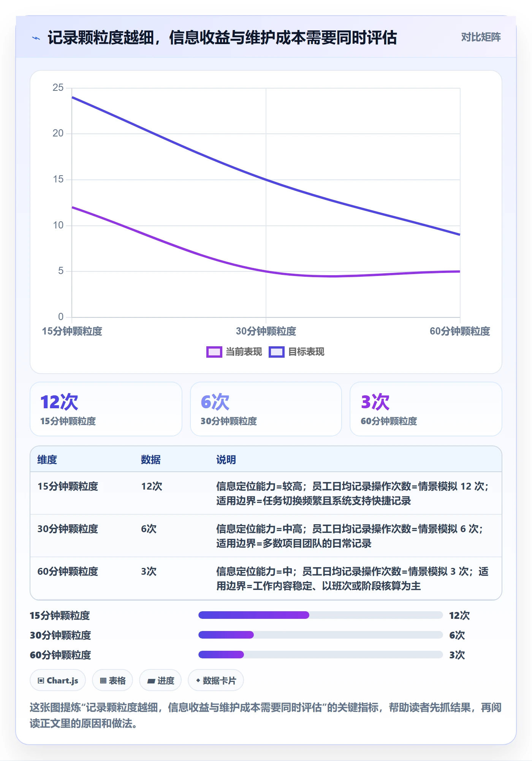Screen dimensions: 532x761
Task: Click the 12次 value beside progress bar
Action: click(459, 615)
